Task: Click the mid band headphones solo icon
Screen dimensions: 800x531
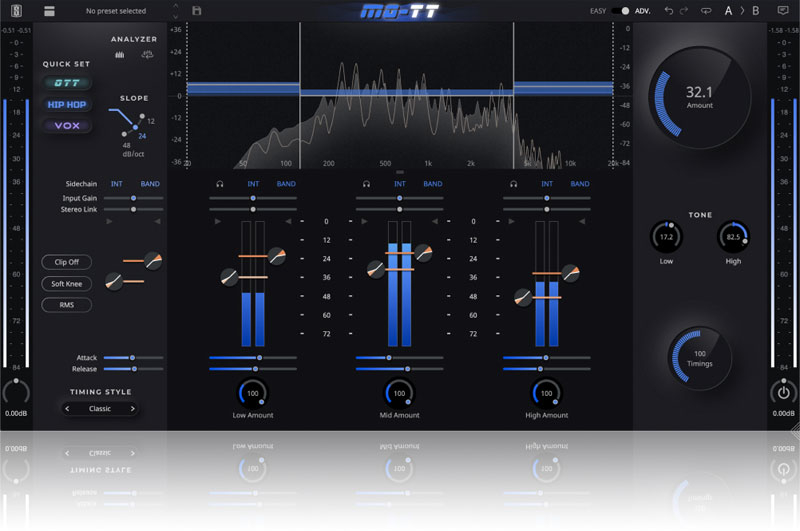Action: [366, 184]
